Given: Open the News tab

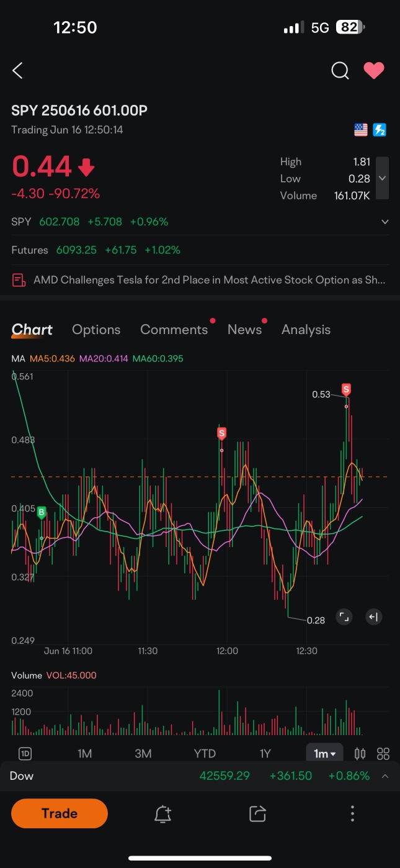Looking at the screenshot, I should tap(244, 330).
